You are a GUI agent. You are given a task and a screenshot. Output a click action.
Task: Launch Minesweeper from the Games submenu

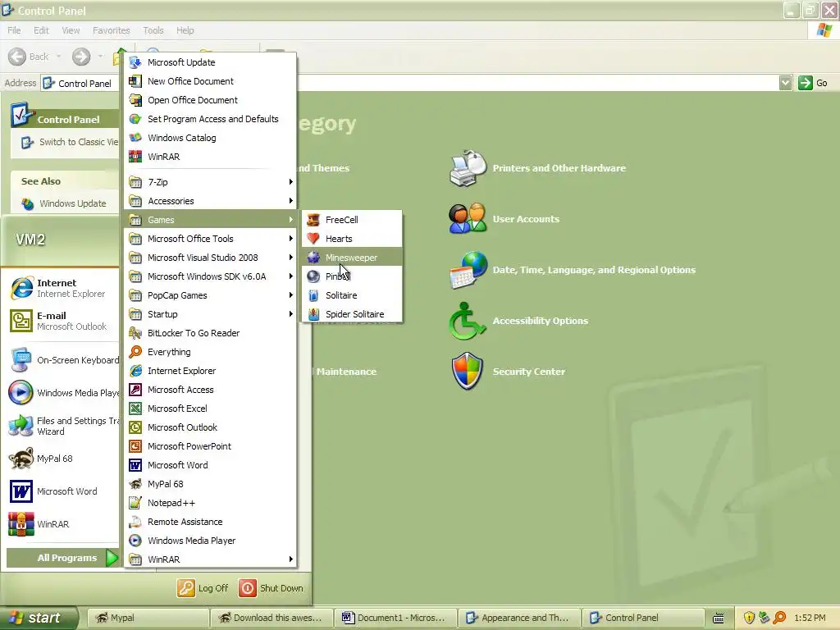point(351,258)
